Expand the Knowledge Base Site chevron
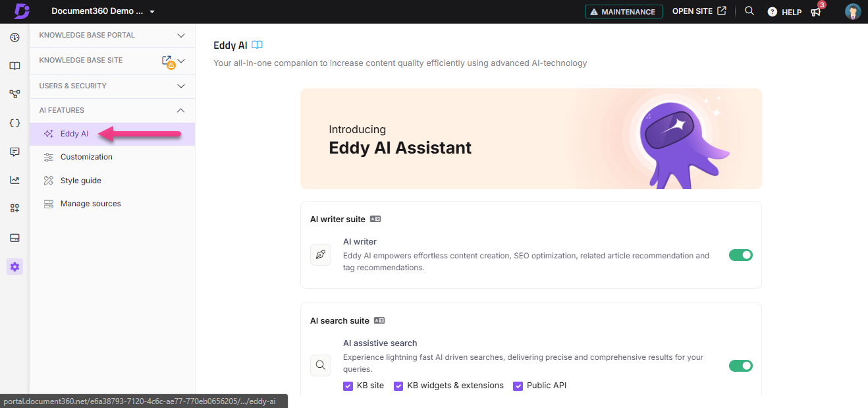 click(x=182, y=61)
